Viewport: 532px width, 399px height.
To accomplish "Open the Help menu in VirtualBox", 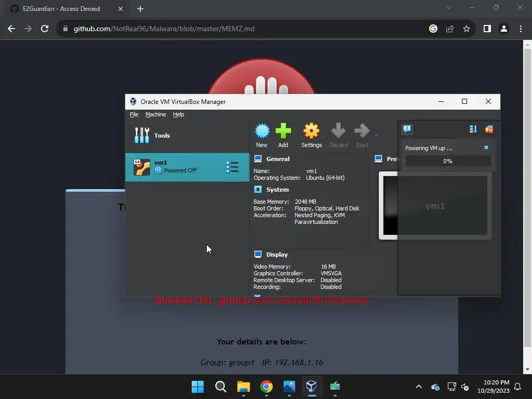I will tap(179, 114).
